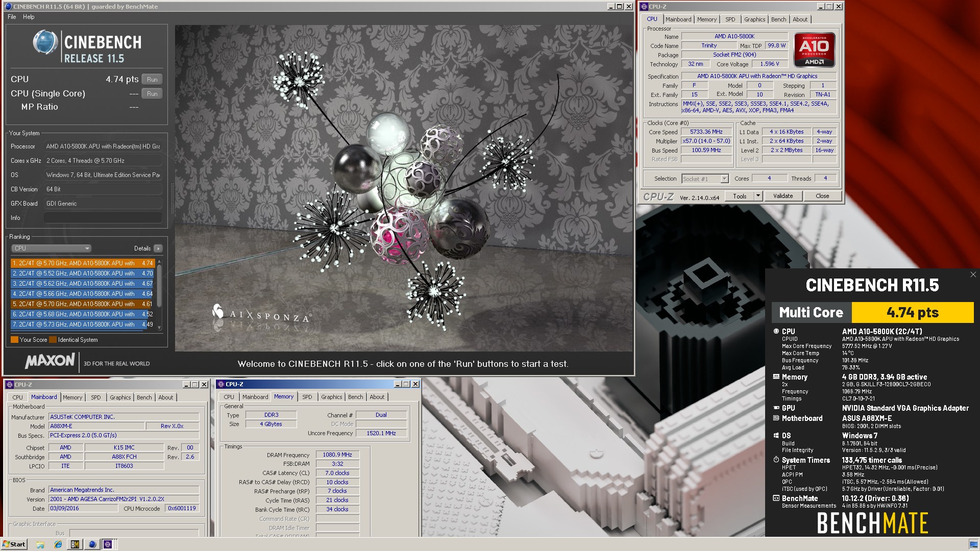Switch to Graphics tab in top CPU-Z window

coord(754,19)
